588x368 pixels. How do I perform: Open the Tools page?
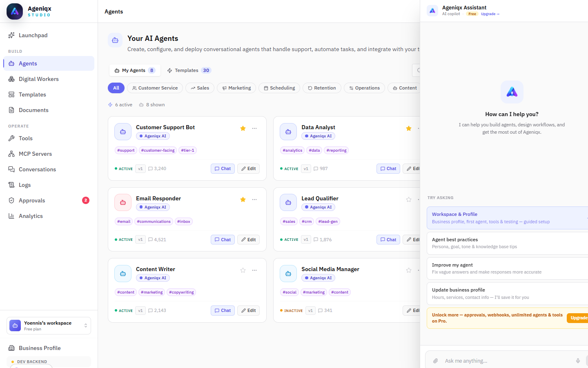(49, 138)
